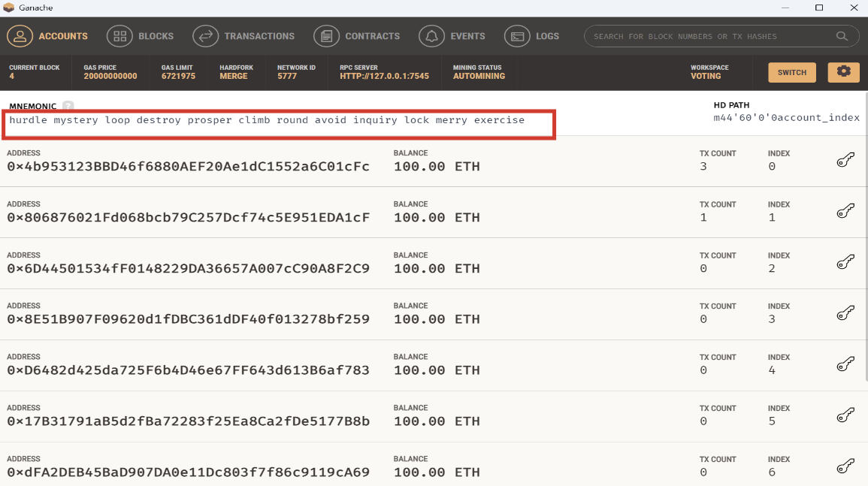Select the mnemonic phrase starting with hurdle

267,120
